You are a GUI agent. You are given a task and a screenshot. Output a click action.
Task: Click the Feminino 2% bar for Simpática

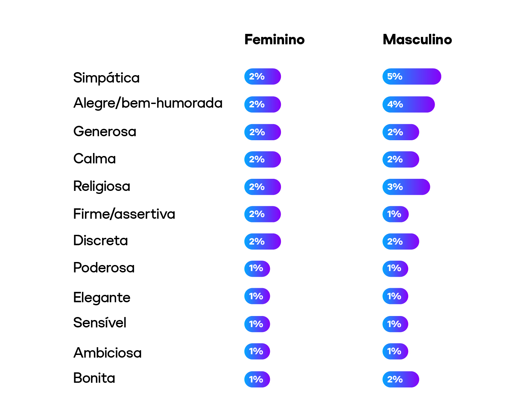coord(262,76)
